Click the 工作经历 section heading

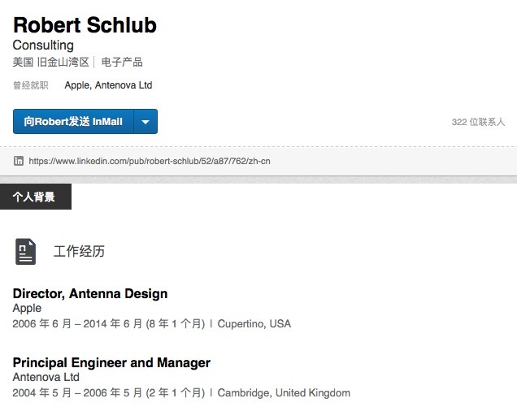click(x=79, y=251)
